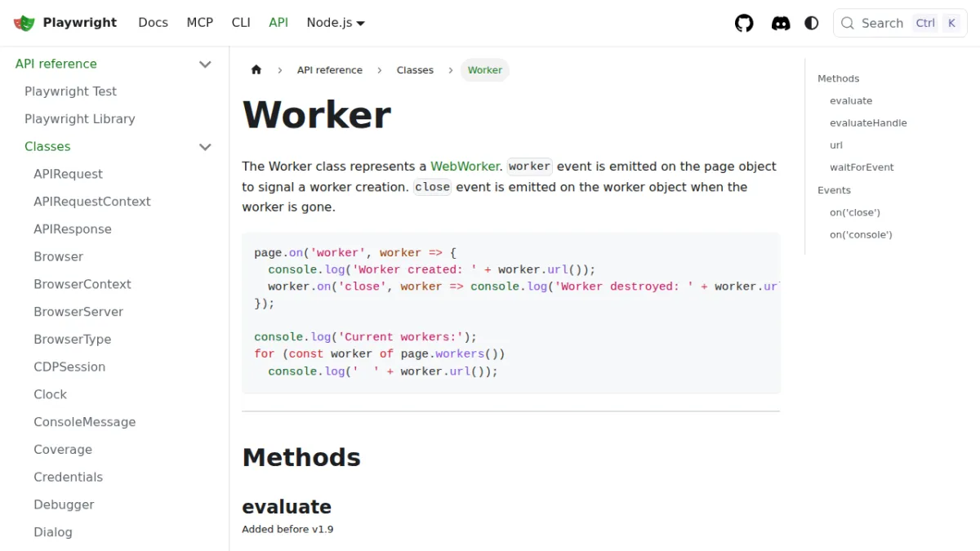980x551 pixels.
Task: Select BrowserContext in the sidebar
Action: [x=82, y=284]
